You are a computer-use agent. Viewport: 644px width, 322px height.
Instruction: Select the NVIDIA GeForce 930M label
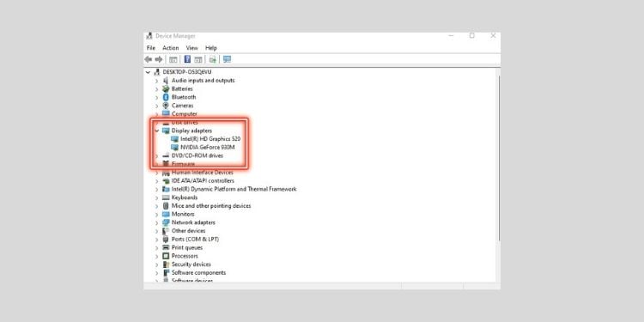208,147
